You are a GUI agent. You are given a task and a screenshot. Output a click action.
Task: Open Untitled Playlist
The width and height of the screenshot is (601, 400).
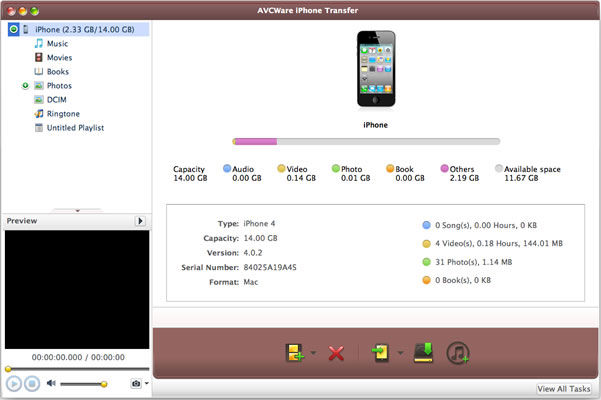pos(75,128)
